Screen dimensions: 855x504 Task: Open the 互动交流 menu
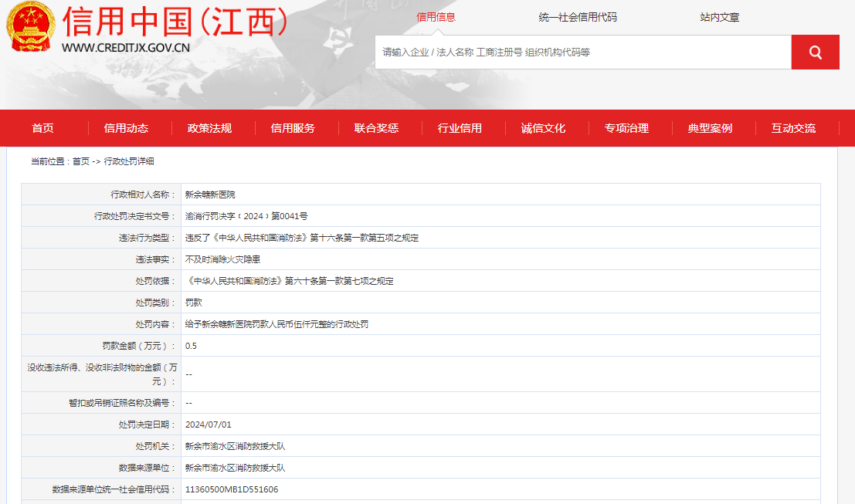tap(793, 128)
